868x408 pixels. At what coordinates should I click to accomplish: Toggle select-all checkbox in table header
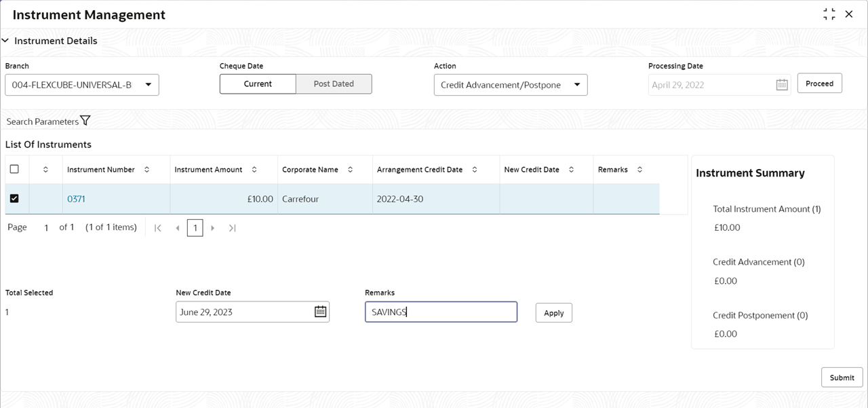14,169
